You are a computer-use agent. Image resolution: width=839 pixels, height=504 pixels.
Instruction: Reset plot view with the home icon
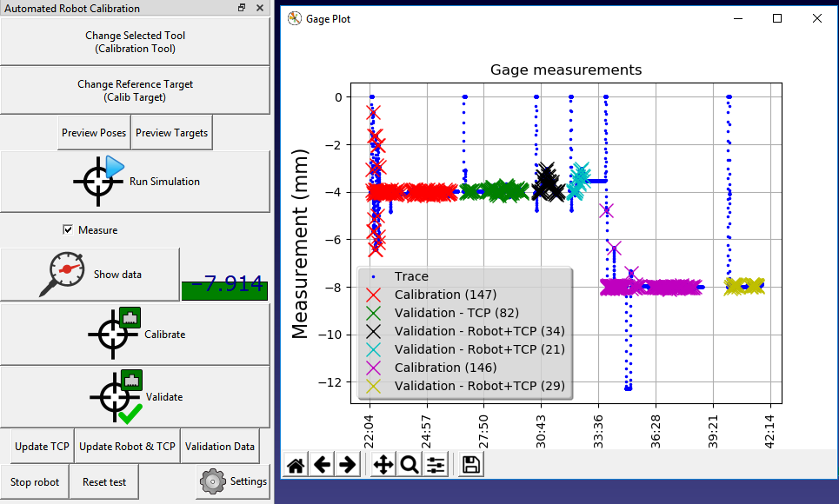point(295,464)
